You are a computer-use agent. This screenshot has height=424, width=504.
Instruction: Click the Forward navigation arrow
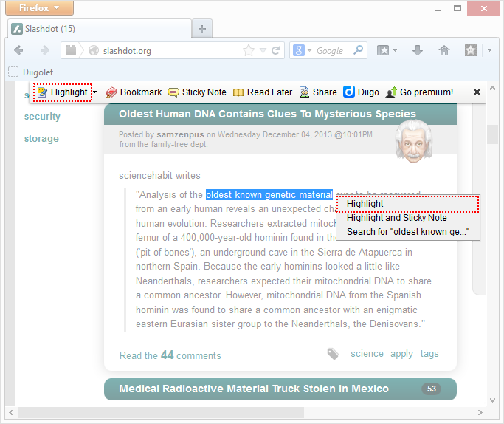tap(45, 50)
